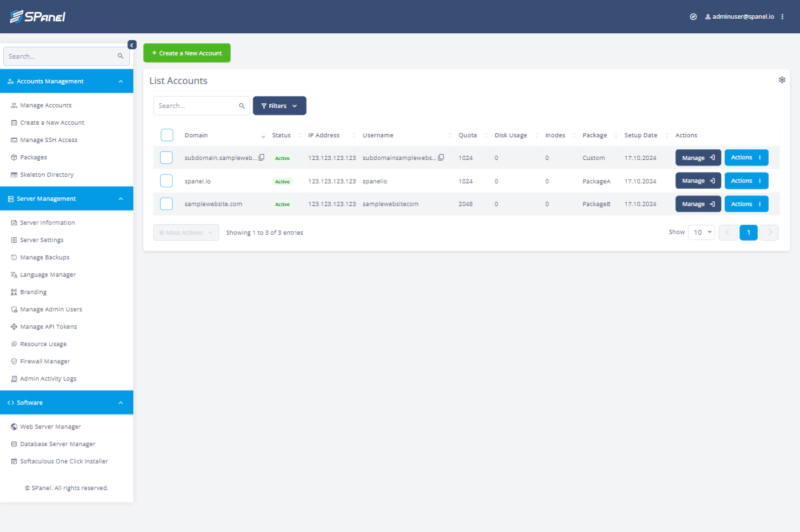Open Softaculous One Click Installer
This screenshot has height=532, width=800.
tap(63, 461)
